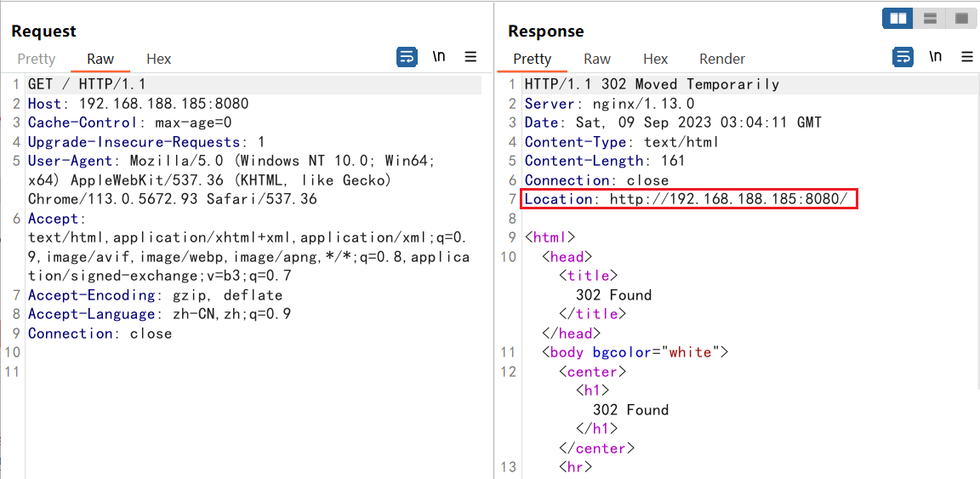The image size is (980, 479).
Task: Click the opening <center> tag in the response
Action: click(x=592, y=372)
